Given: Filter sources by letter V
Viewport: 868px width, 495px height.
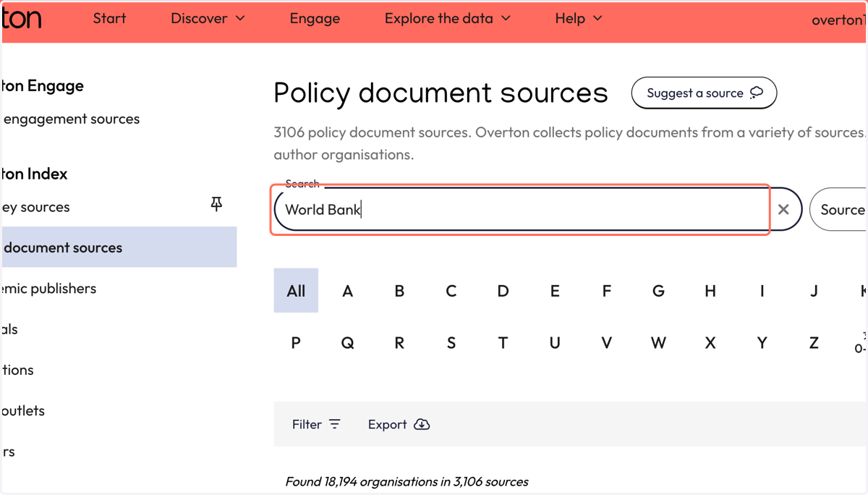Looking at the screenshot, I should (607, 343).
